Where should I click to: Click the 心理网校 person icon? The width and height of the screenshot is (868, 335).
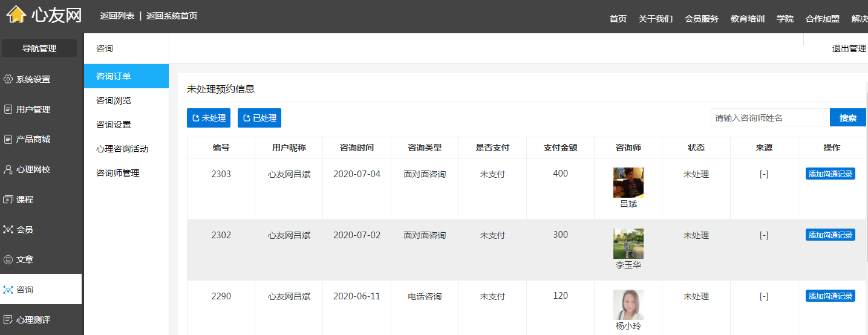coord(8,169)
